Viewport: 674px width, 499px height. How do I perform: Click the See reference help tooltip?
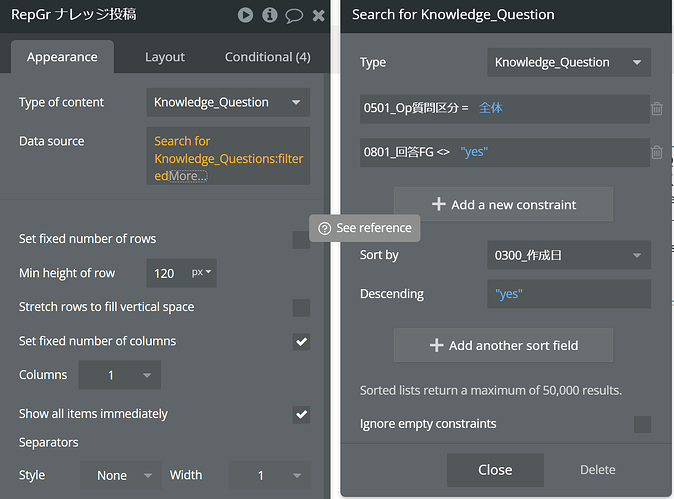(365, 228)
